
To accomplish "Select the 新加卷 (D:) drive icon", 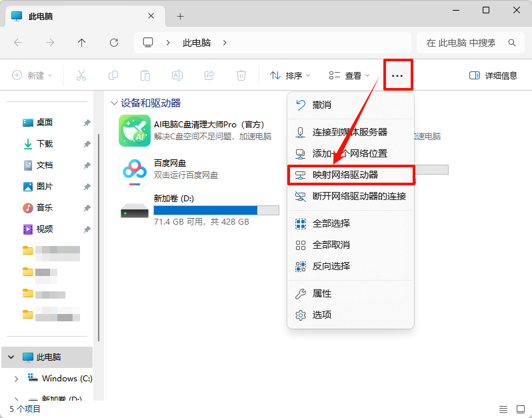I will click(x=135, y=211).
